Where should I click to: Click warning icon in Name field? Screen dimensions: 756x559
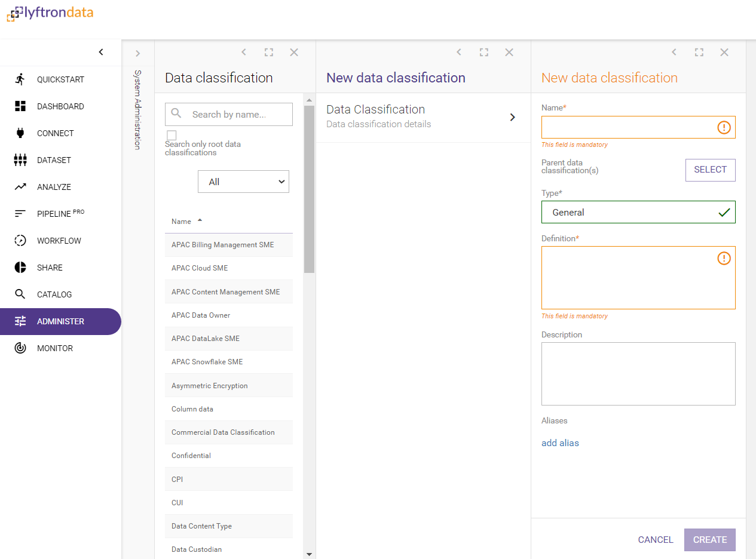tap(724, 127)
